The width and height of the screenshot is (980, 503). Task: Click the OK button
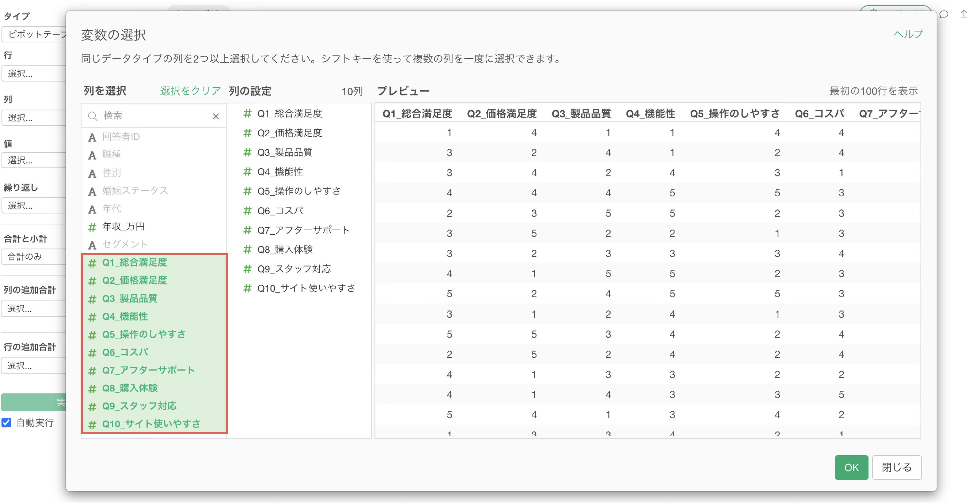click(x=851, y=467)
